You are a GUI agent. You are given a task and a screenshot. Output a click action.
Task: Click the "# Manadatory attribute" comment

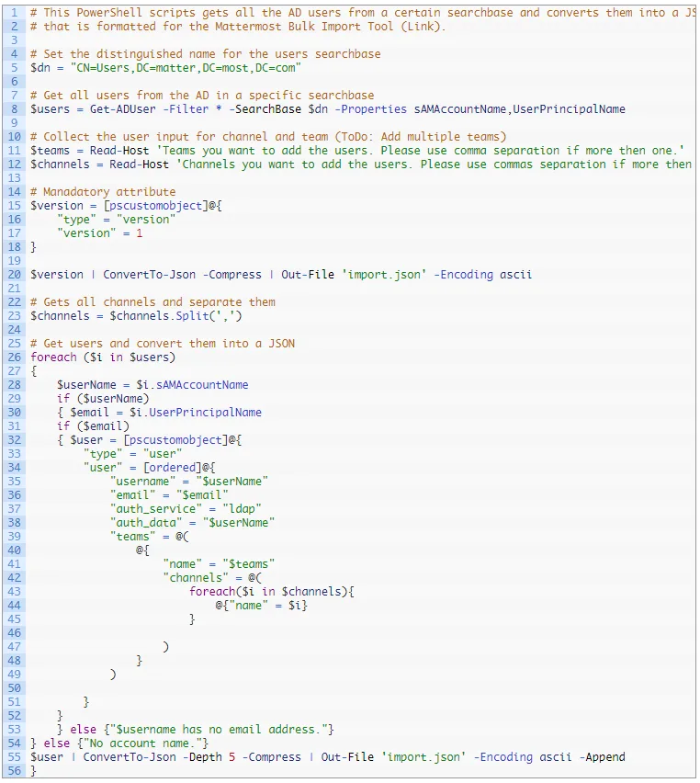[103, 192]
